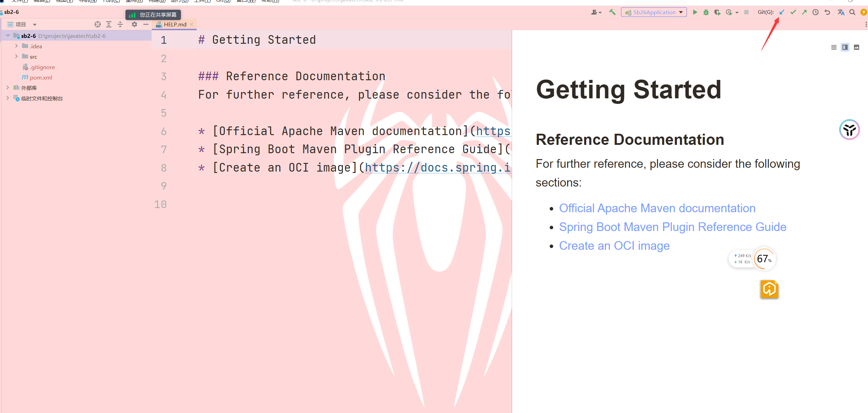Select the HELP.md editor tab
This screenshot has width=868, height=413.
tap(175, 24)
